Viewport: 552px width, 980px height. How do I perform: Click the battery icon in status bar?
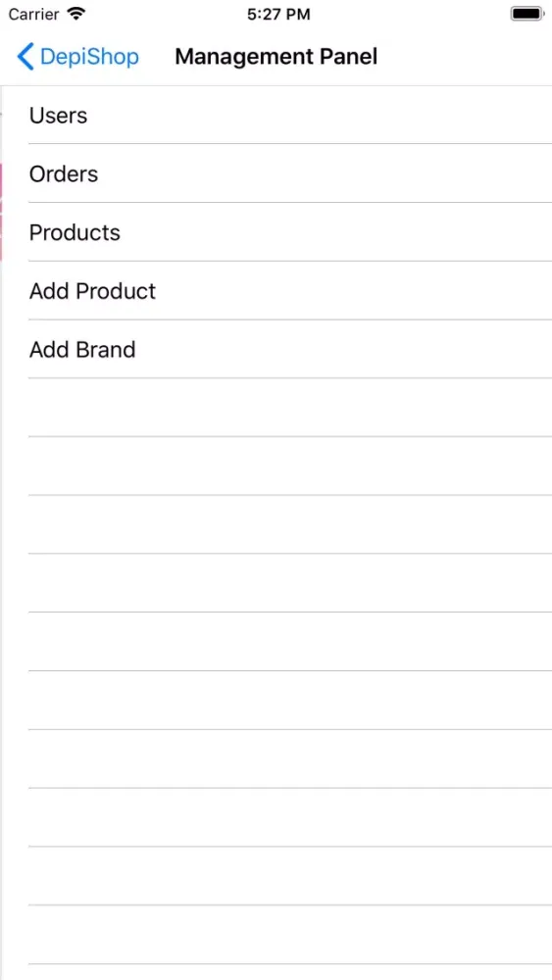[x=527, y=14]
